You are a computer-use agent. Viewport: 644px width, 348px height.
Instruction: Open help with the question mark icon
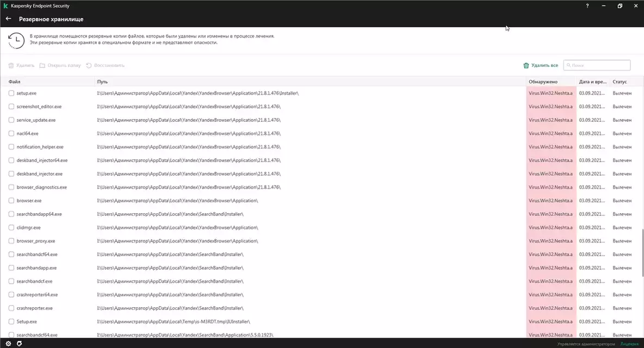587,6
